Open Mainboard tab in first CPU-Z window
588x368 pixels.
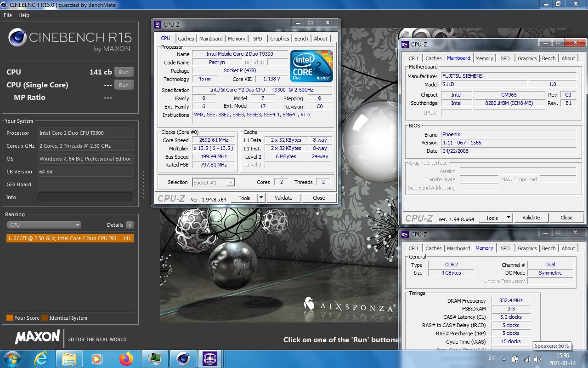(x=211, y=39)
